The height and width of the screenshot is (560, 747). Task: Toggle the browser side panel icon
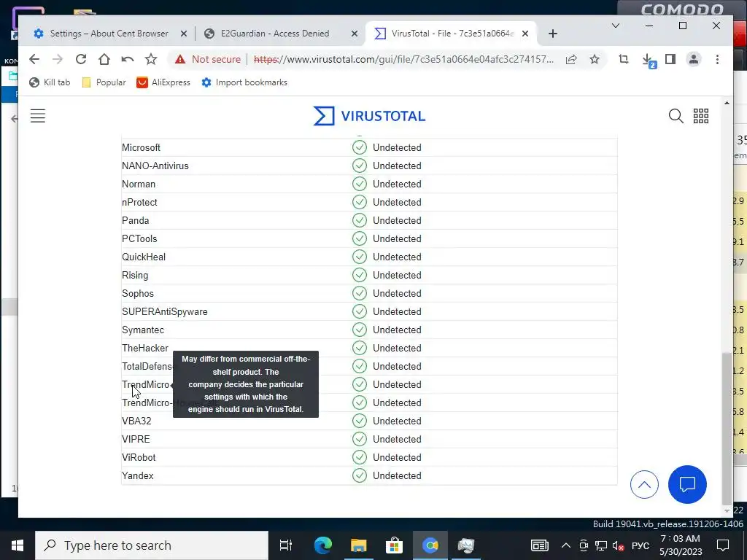(670, 59)
